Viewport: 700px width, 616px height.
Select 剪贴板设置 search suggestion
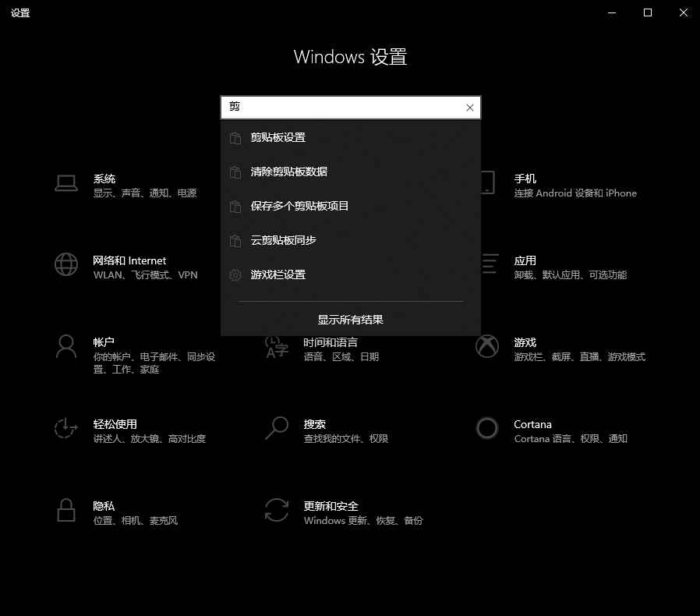point(351,137)
